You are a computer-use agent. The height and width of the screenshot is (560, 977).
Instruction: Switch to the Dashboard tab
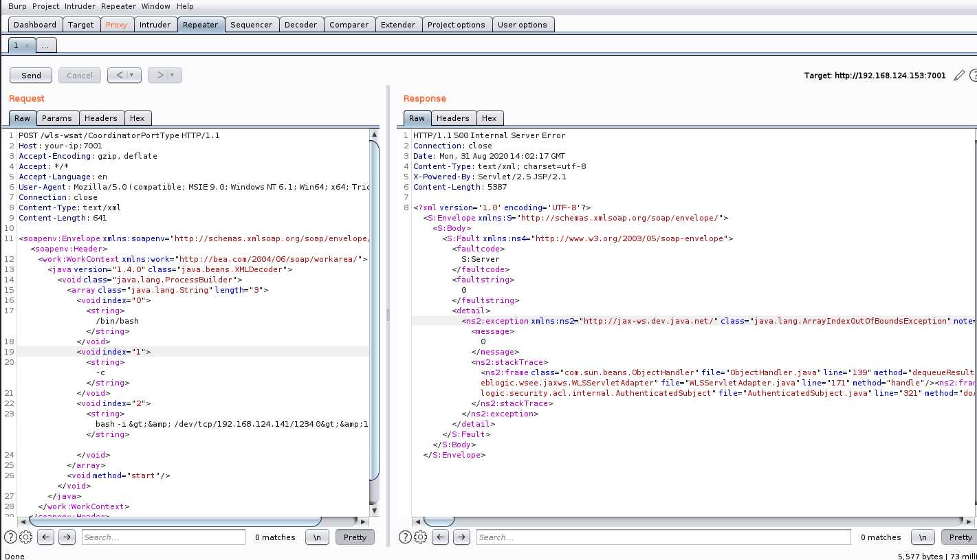tap(35, 25)
